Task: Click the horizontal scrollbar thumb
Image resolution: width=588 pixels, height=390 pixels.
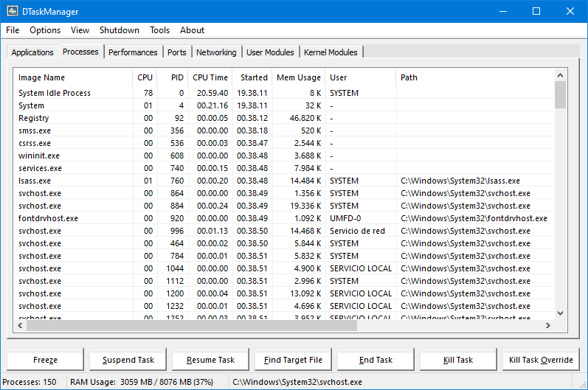Action: 192,326
